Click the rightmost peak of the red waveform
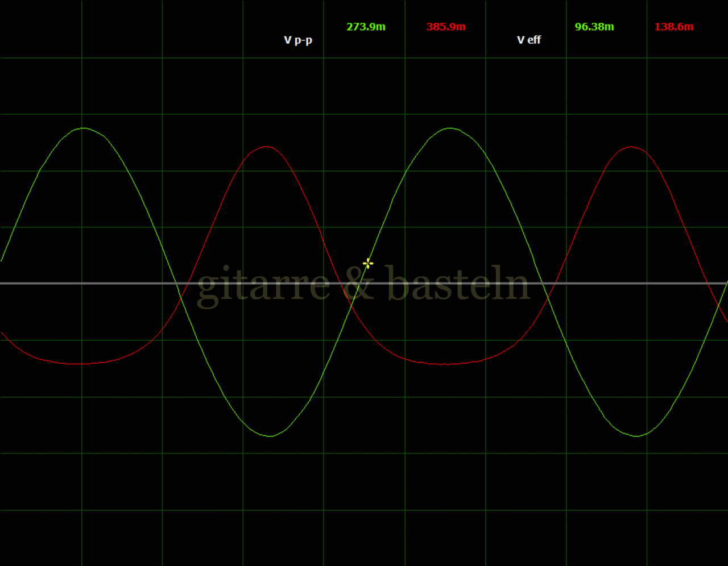728x566 pixels. click(x=630, y=147)
